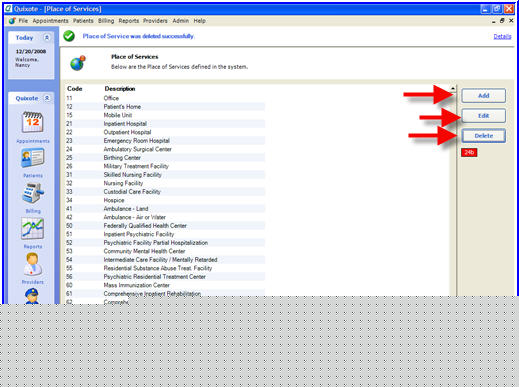Click the Code column header

(74, 89)
